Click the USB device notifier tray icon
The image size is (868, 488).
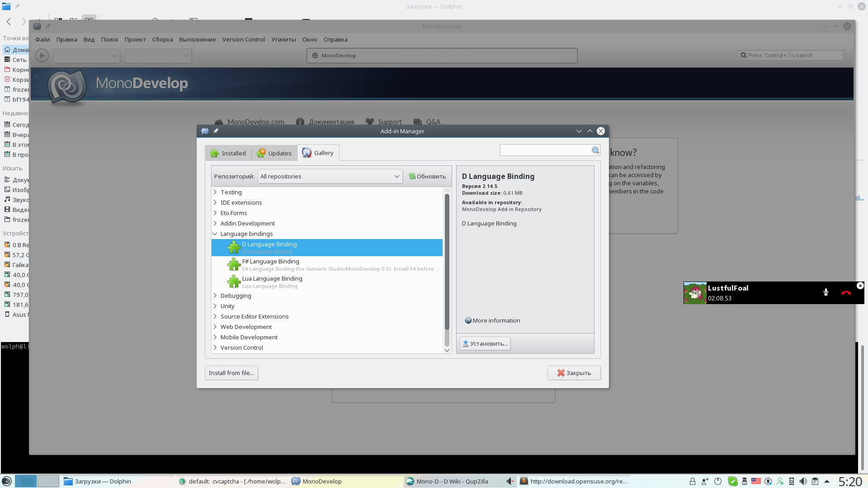click(x=745, y=481)
